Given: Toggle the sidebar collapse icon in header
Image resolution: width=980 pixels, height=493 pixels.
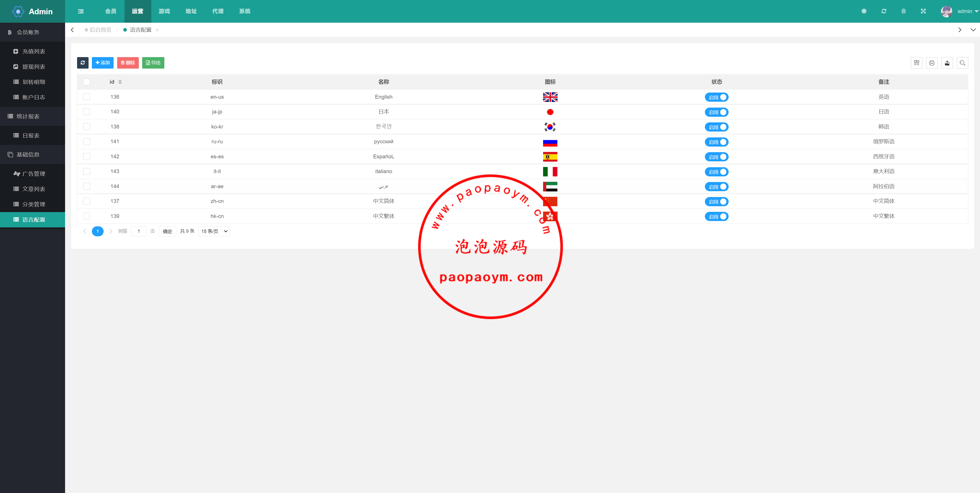Looking at the screenshot, I should pos(81,11).
